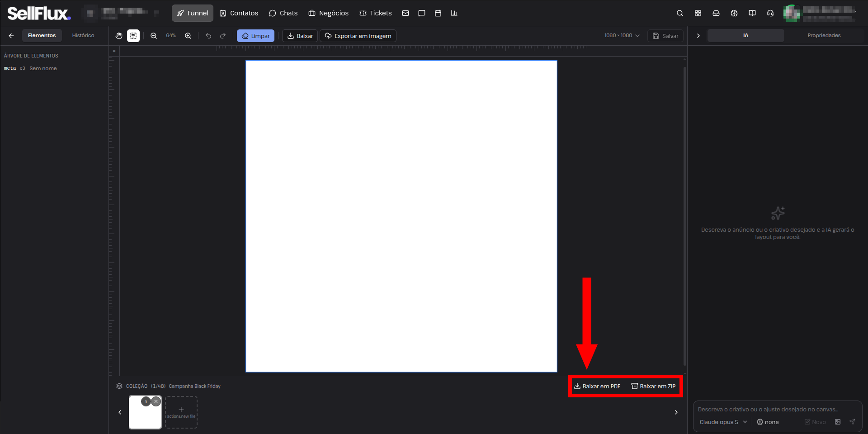Open the apps grid icon

(x=698, y=13)
